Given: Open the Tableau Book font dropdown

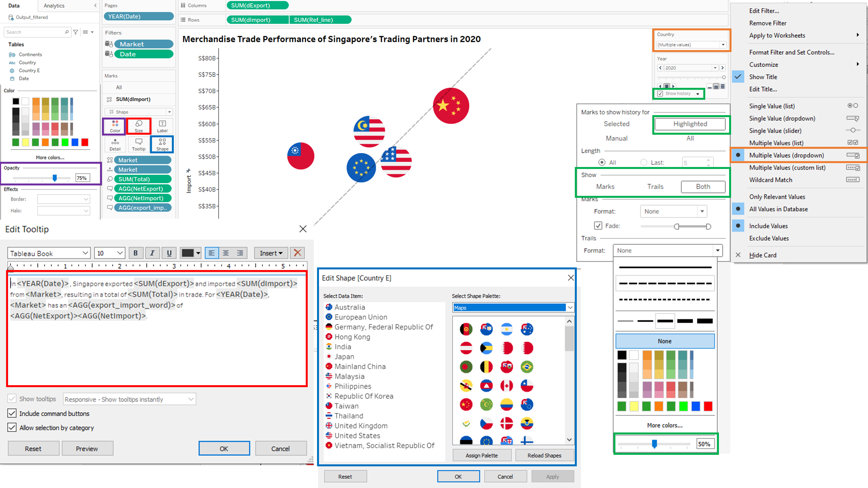Looking at the screenshot, I should click(x=49, y=253).
